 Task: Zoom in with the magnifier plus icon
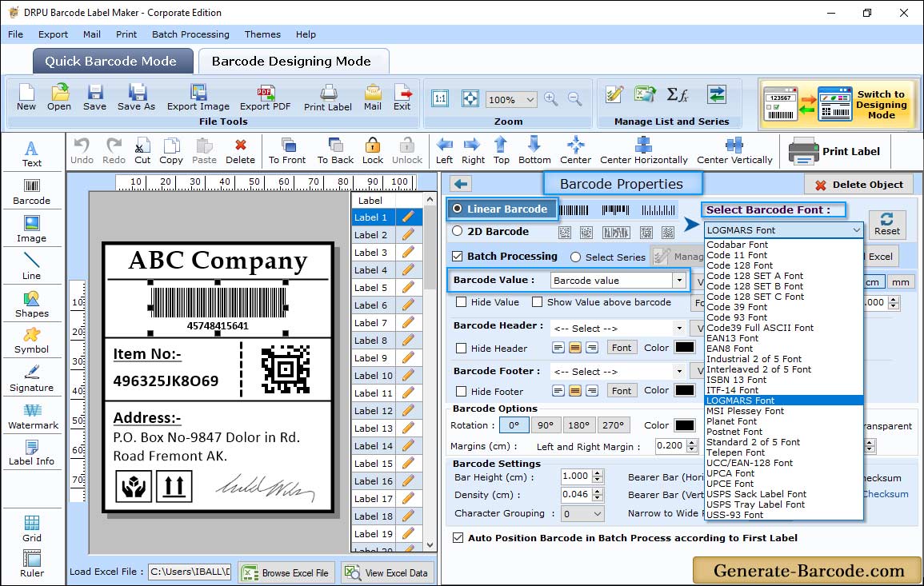pos(551,99)
